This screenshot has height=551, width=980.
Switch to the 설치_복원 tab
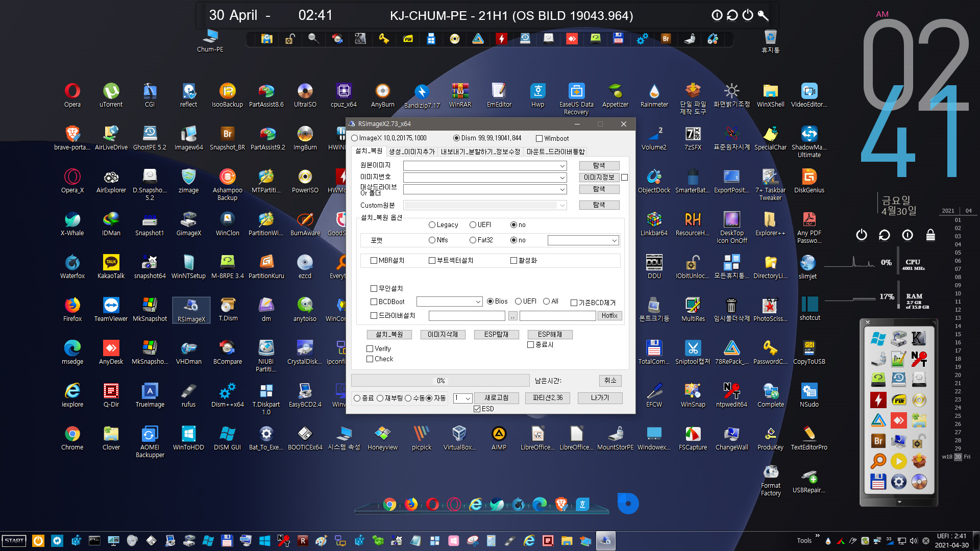[369, 151]
